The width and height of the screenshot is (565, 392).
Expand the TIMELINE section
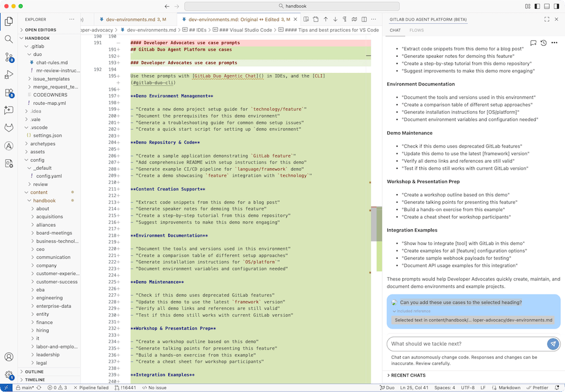49,380
